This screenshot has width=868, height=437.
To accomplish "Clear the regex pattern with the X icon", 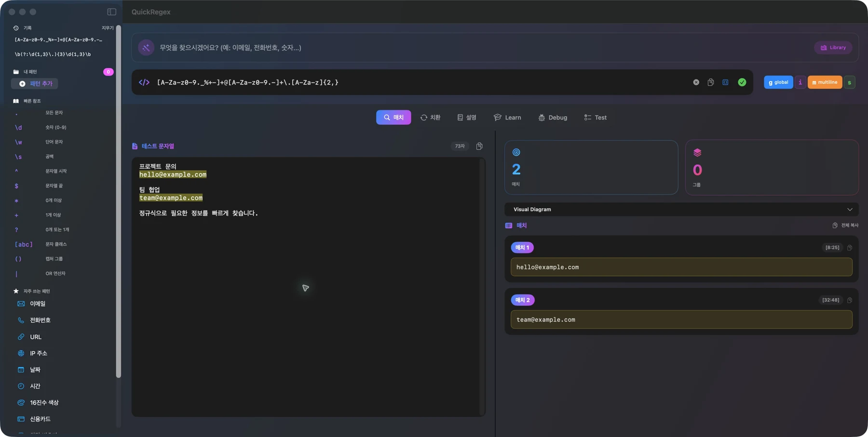I will pyautogui.click(x=696, y=82).
